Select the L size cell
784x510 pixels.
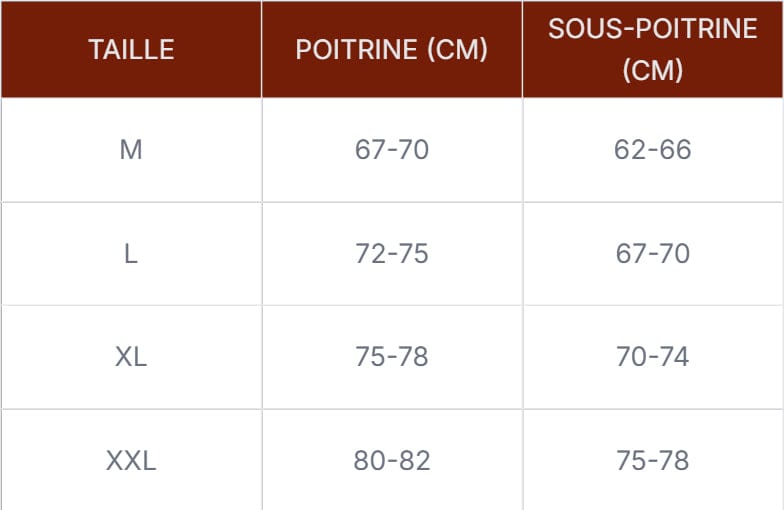click(131, 254)
